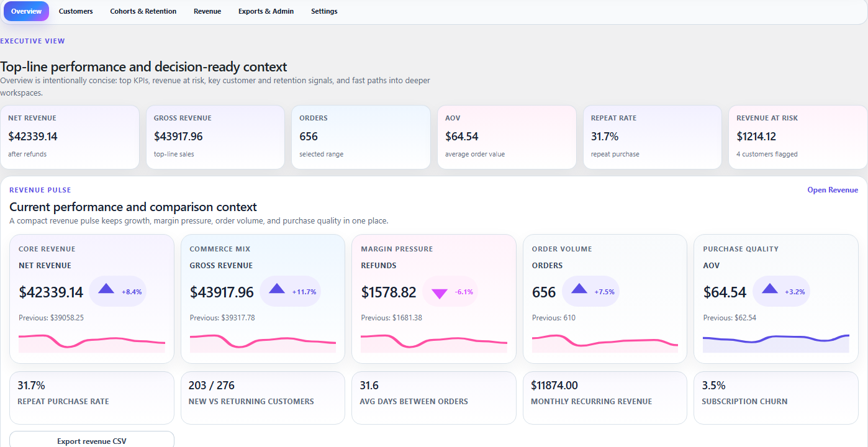The width and height of the screenshot is (868, 447).
Task: Click the Net Revenue pink sparkline chart
Action: 92,342
